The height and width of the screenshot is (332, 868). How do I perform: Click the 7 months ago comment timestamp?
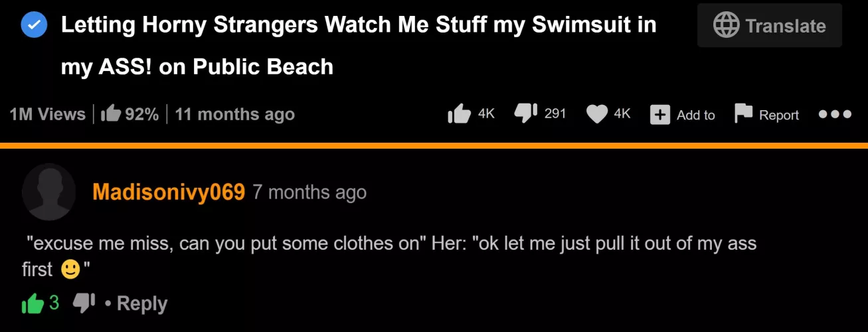309,193
